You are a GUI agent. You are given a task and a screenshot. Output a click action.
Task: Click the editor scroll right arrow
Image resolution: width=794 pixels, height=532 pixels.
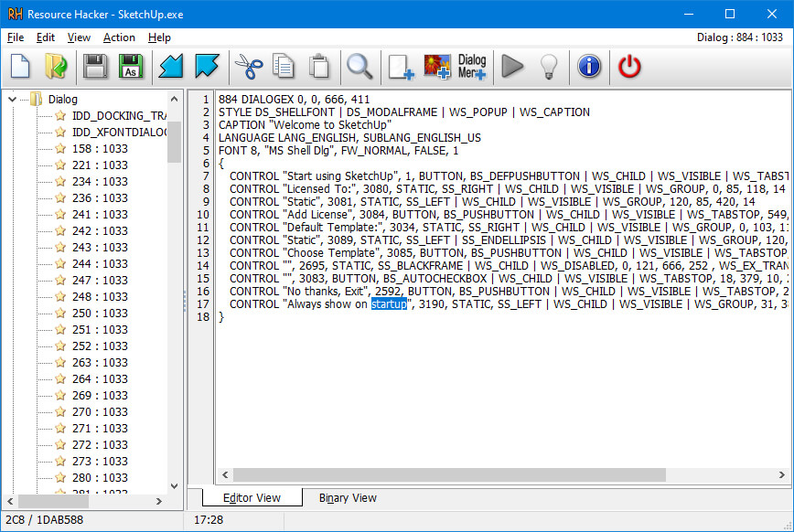pyautogui.click(x=781, y=474)
